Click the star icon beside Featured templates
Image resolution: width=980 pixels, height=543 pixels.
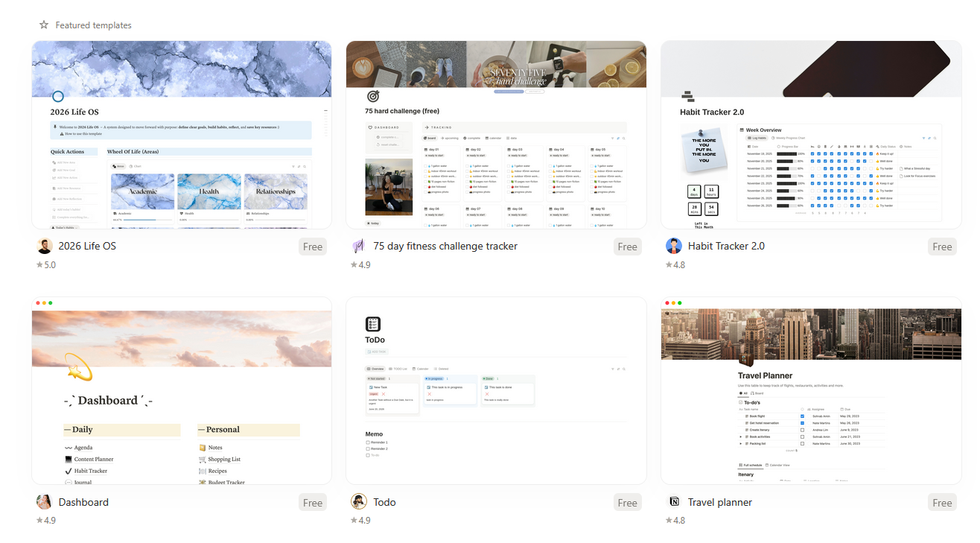(43, 25)
